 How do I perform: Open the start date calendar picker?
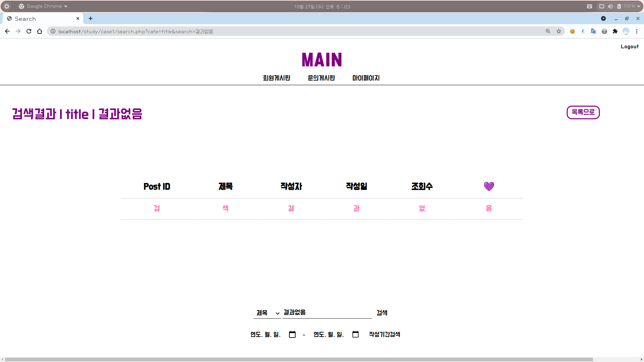point(292,335)
